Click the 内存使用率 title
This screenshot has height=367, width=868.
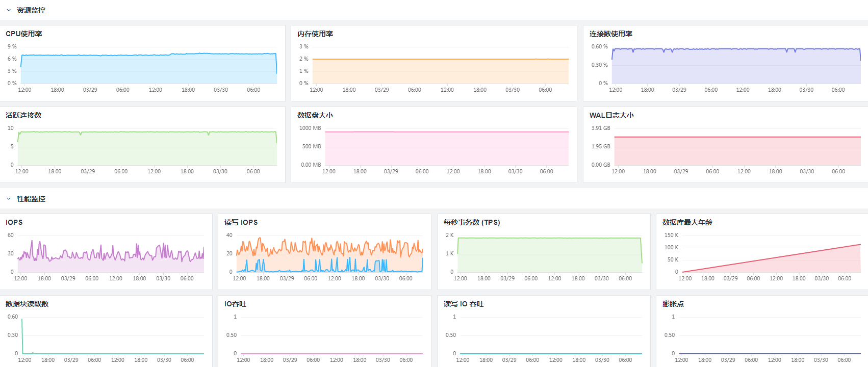coord(315,34)
